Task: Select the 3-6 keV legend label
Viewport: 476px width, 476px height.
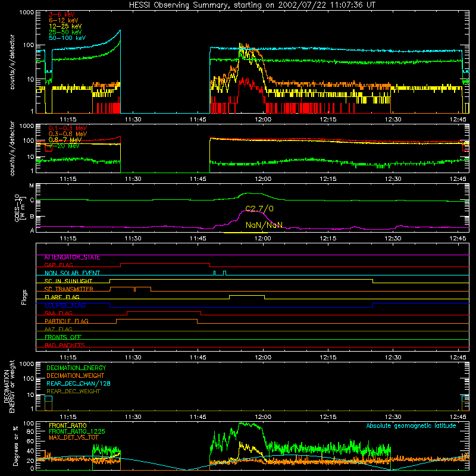Action: click(x=61, y=14)
